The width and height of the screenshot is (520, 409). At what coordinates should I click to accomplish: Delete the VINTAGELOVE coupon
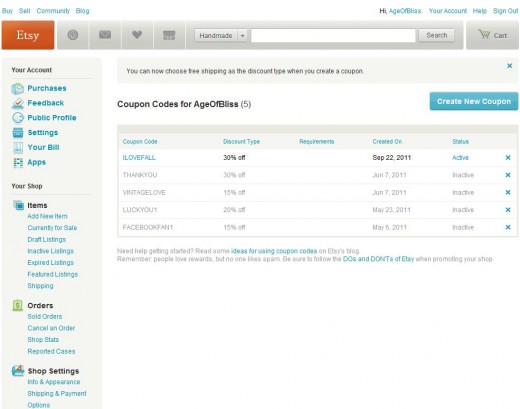[508, 192]
